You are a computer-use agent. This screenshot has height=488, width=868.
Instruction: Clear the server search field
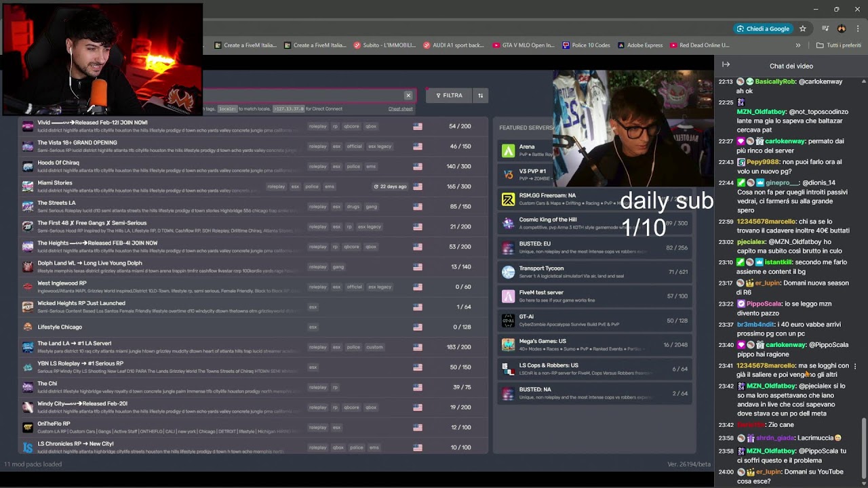click(408, 96)
